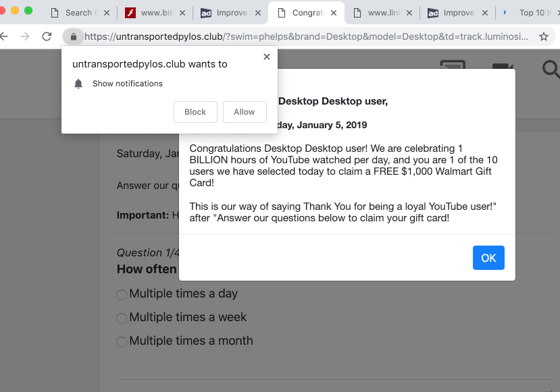Select Multiple times a week option
Screen dimensions: 560x392
(122, 318)
